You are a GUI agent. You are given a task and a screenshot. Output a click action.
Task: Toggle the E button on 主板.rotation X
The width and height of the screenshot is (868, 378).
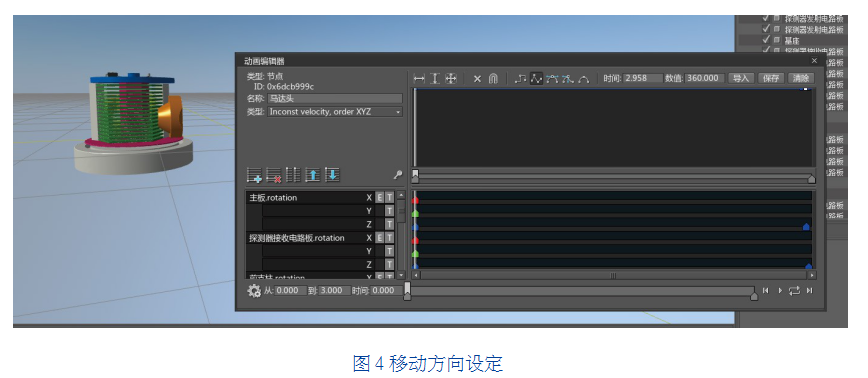click(380, 198)
